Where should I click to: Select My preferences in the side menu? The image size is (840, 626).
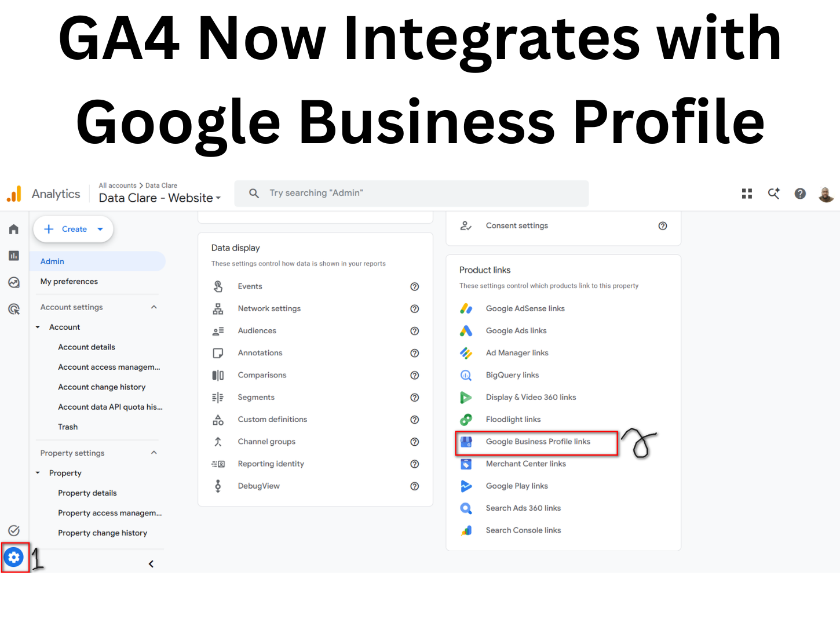coord(69,282)
